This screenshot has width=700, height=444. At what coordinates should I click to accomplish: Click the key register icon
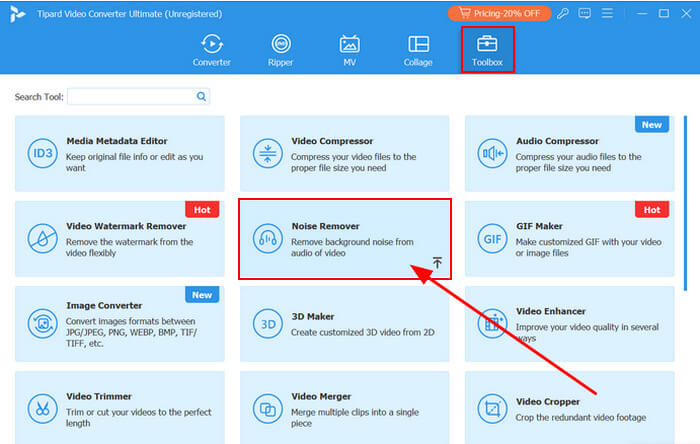565,14
